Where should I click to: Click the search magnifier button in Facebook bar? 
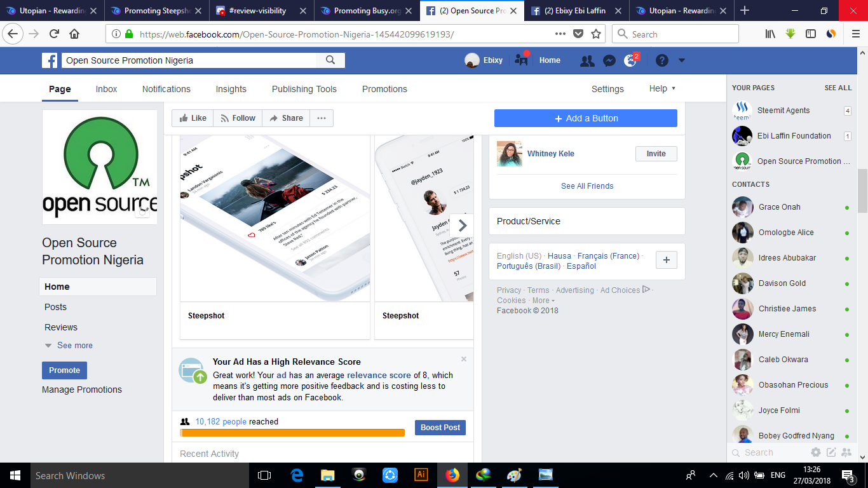[330, 60]
